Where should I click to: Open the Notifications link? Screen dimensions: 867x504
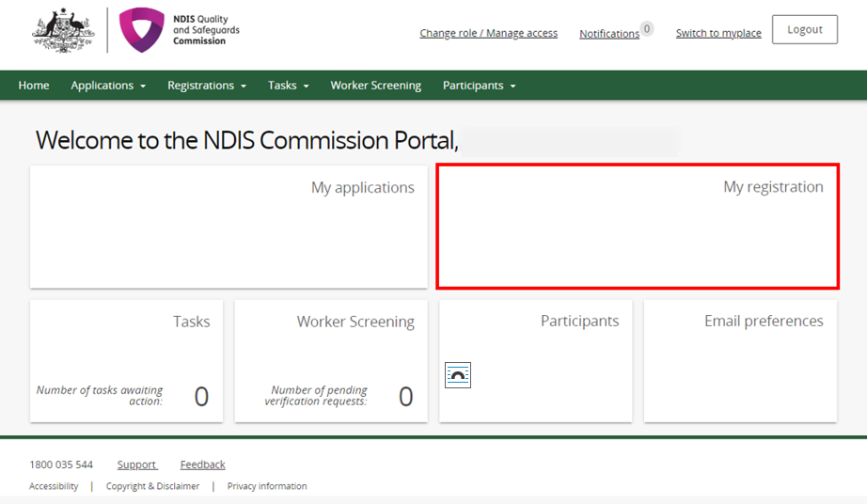click(608, 34)
